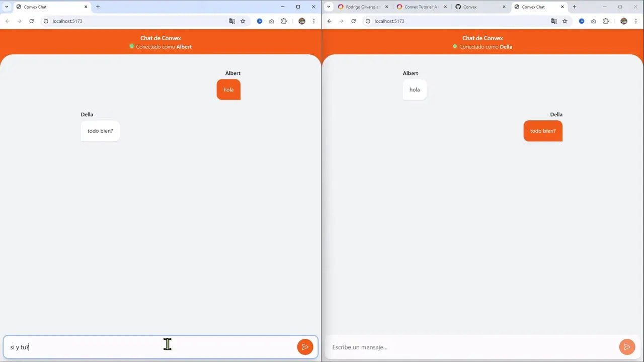Close Convex Chat tab in right window
Viewport: 644px width, 362px height.
(562, 7)
